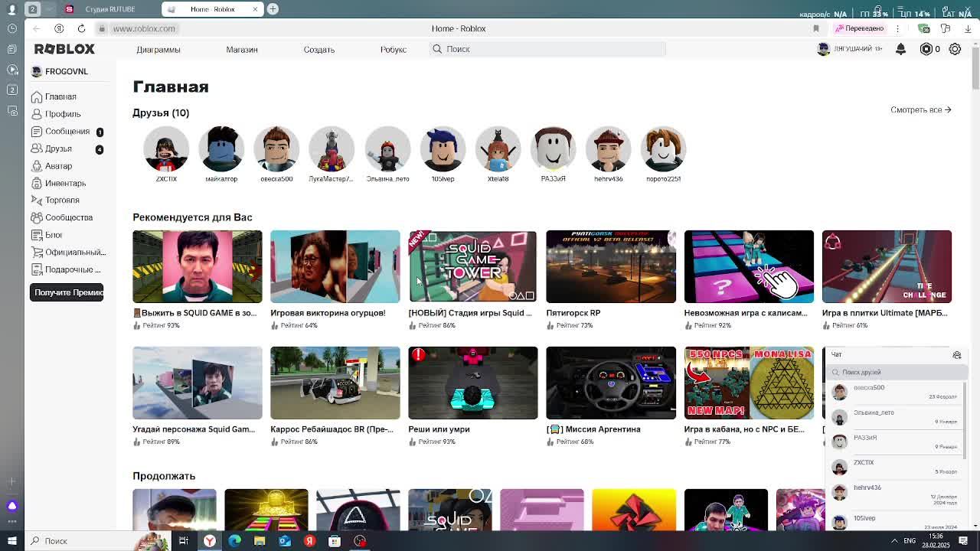The image size is (980, 551).
Task: Click the FROGOVNL username in sidebar
Action: pyautogui.click(x=67, y=71)
